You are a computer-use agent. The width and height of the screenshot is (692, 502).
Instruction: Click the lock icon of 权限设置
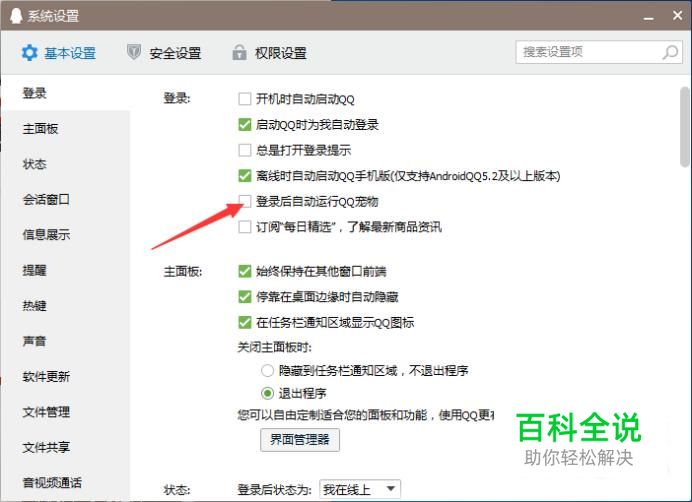(x=239, y=52)
